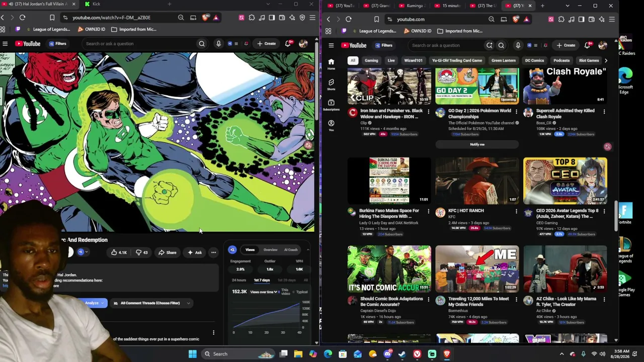
Task: Open the You page in right YouTube sidebar
Action: 331,125
